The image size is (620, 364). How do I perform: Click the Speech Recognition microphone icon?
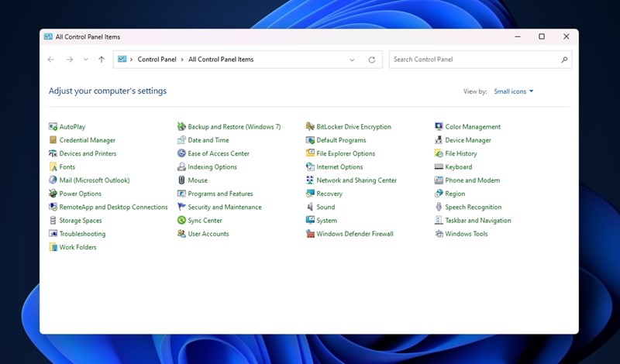[x=439, y=208]
